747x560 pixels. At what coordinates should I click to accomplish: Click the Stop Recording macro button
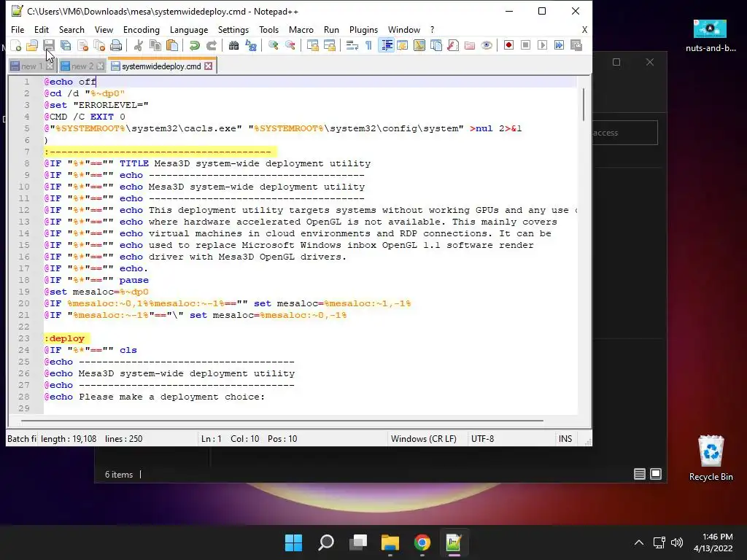525,45
